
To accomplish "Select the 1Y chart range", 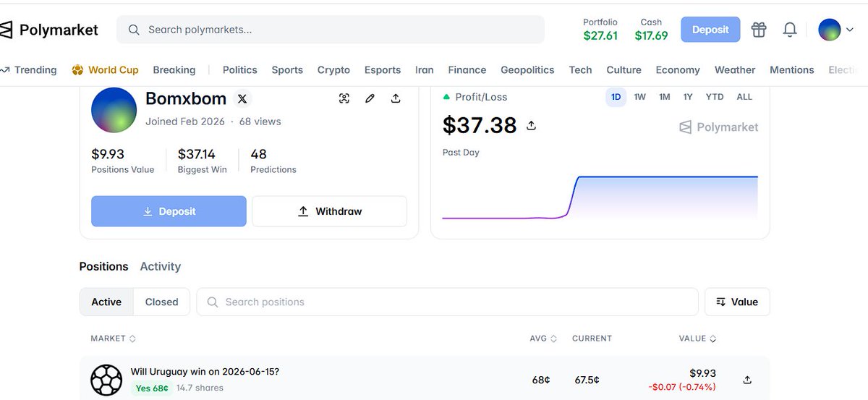I will 688,97.
